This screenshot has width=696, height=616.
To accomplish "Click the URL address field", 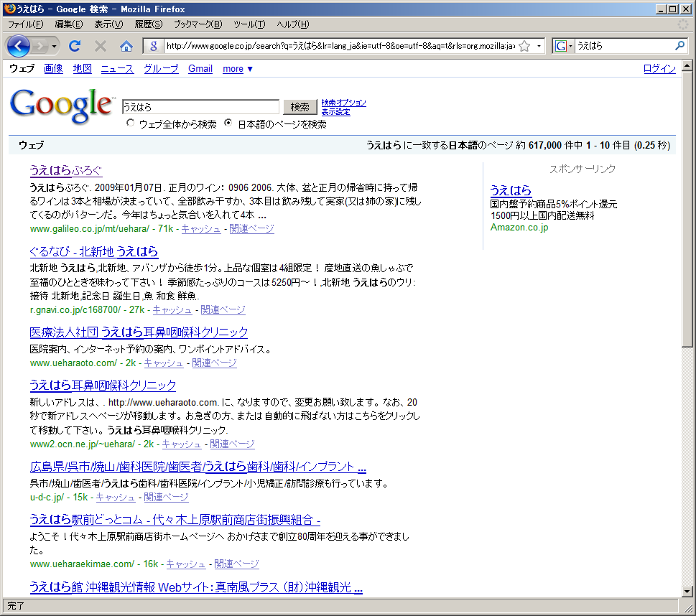I will click(340, 46).
